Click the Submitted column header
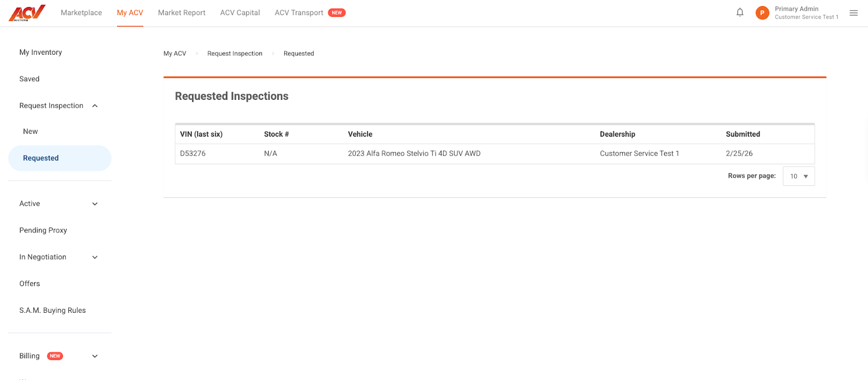 (743, 134)
